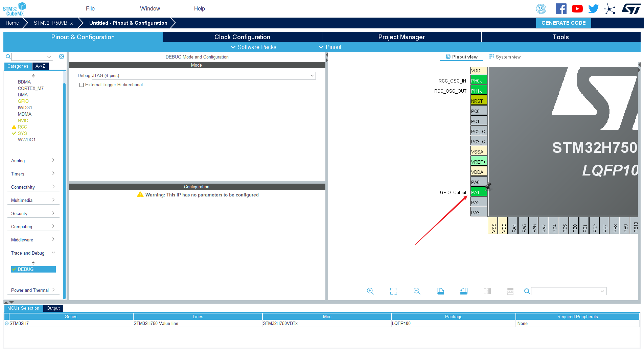Image resolution: width=644 pixels, height=352 pixels.
Task: Expand the Middleware category
Action: click(33, 240)
